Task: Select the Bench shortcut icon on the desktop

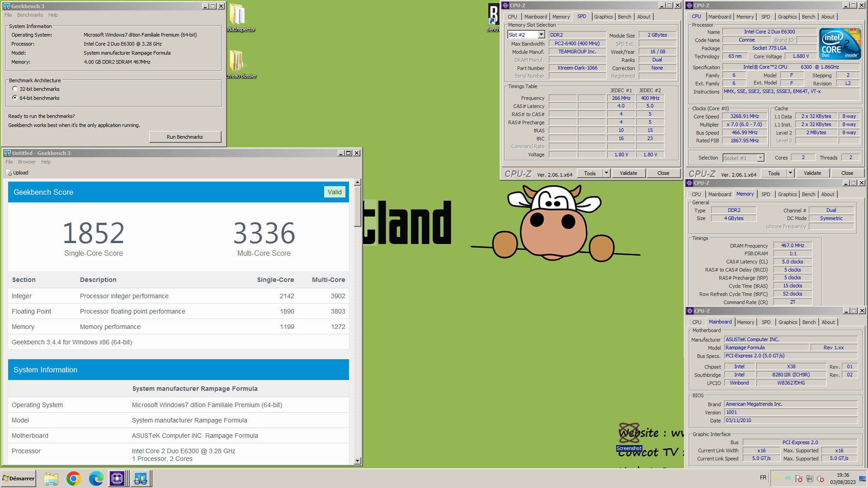Action: [x=493, y=18]
